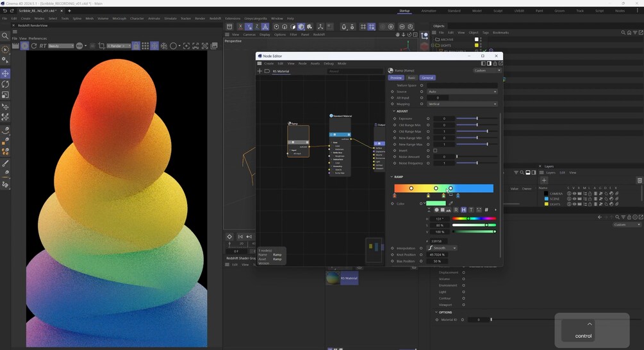The height and width of the screenshot is (350, 644).
Task: Click the search magnifier icon at top-left
Action: (x=5, y=36)
